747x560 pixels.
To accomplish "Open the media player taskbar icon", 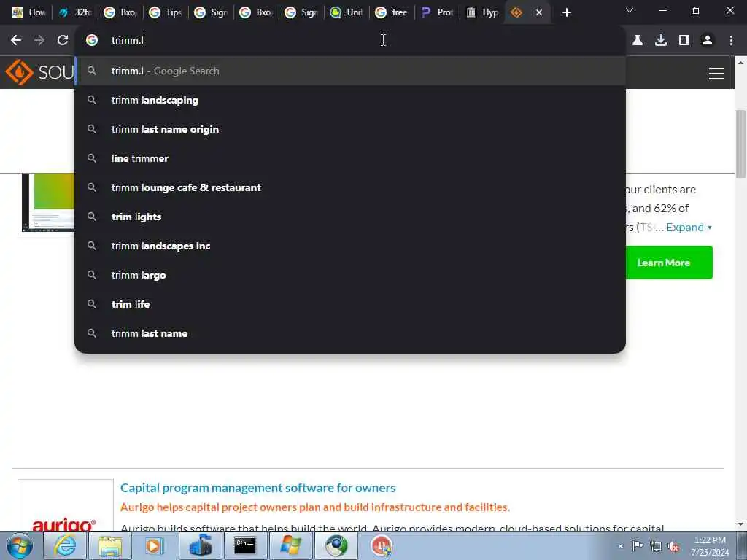I will coord(155,545).
